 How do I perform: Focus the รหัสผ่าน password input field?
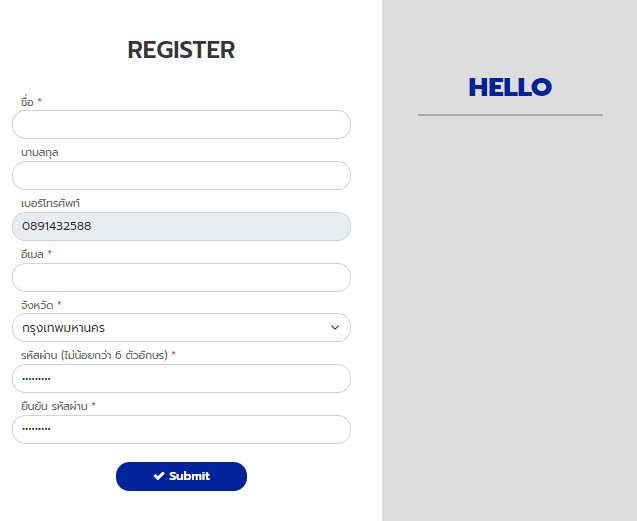point(181,379)
